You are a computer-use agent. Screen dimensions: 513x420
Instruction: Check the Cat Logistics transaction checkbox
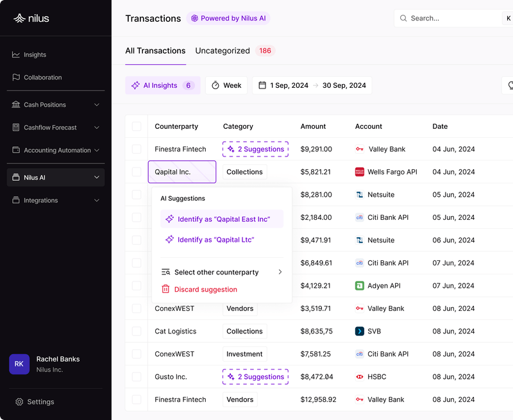tap(136, 331)
